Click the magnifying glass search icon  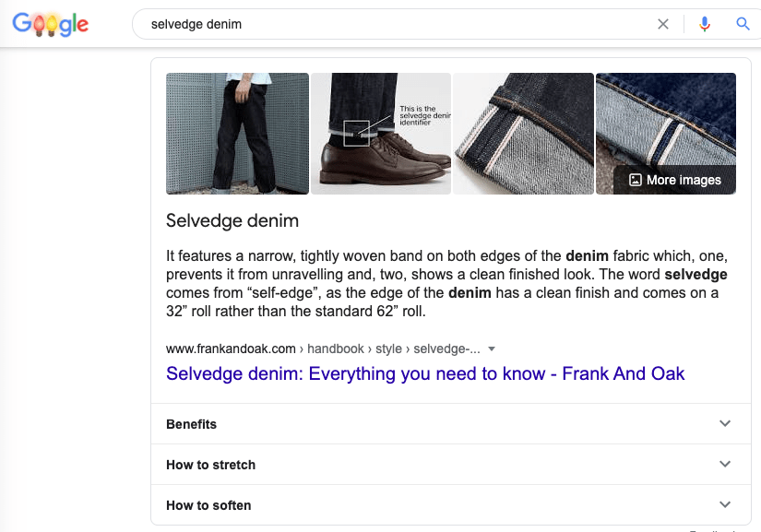(x=743, y=24)
